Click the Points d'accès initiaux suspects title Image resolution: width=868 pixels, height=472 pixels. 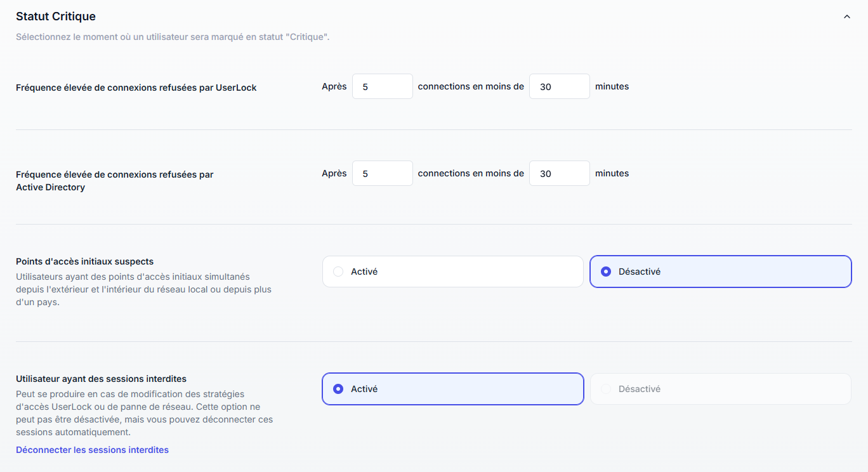click(x=84, y=261)
